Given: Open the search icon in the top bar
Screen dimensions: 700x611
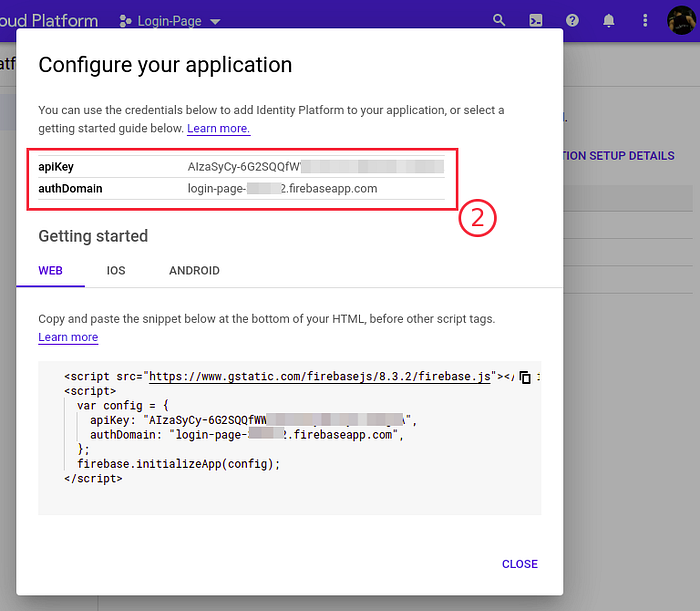Looking at the screenshot, I should [499, 20].
